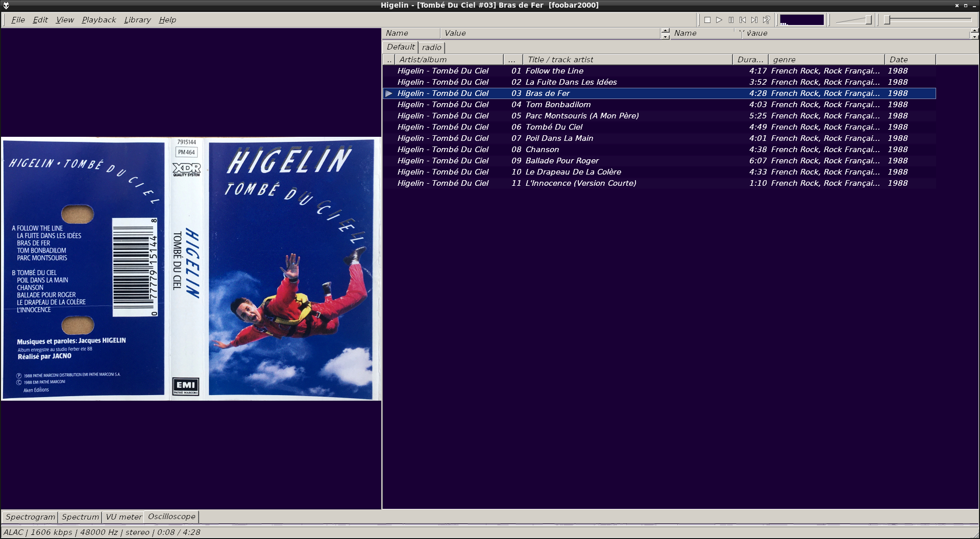The image size is (980, 539).
Task: Click the track number column header
Action: (513, 60)
